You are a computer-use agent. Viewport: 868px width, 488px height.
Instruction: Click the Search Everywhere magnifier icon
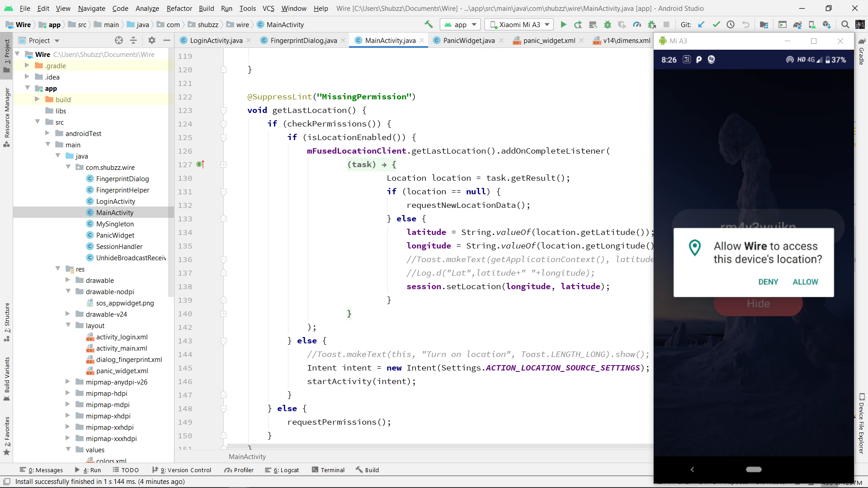[845, 24]
